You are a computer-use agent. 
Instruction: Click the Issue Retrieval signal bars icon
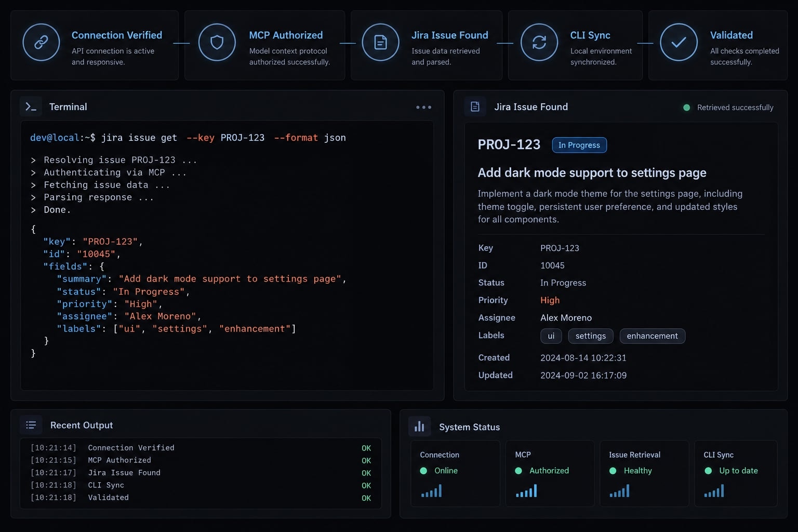[x=619, y=491]
